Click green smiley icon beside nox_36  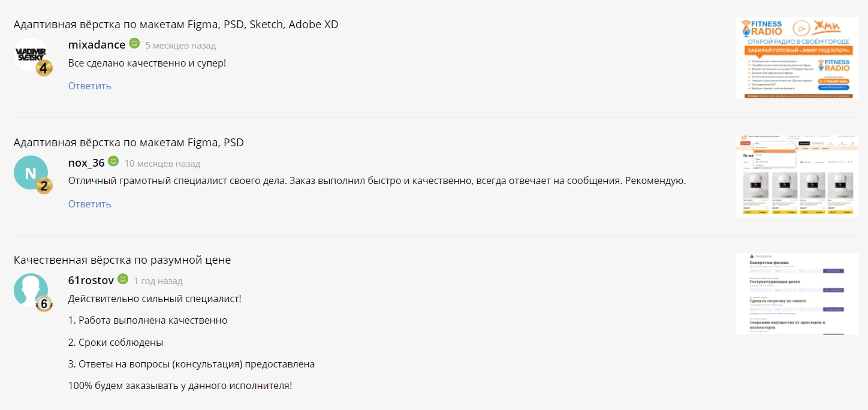[x=114, y=162]
